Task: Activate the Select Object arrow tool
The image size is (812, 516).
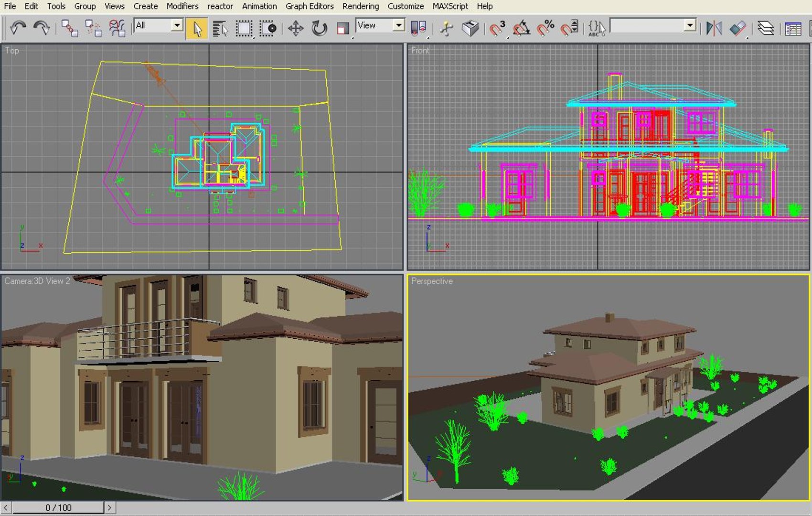Action: point(197,28)
